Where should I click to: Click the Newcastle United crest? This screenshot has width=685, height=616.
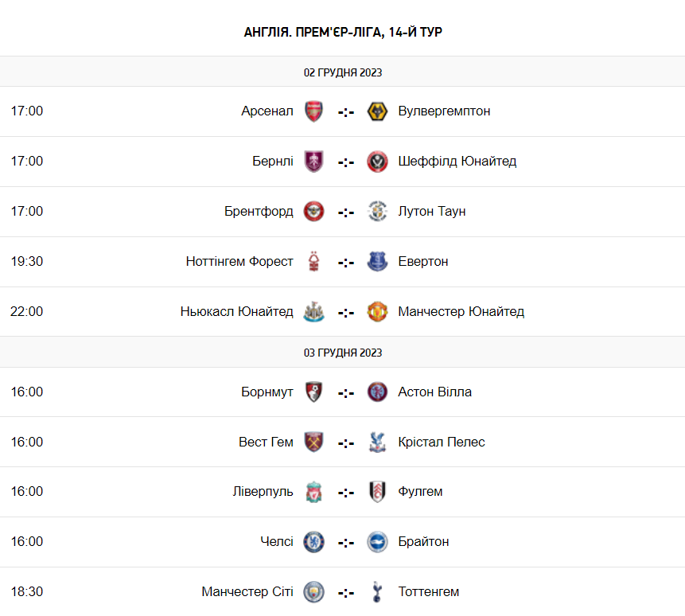tap(314, 312)
